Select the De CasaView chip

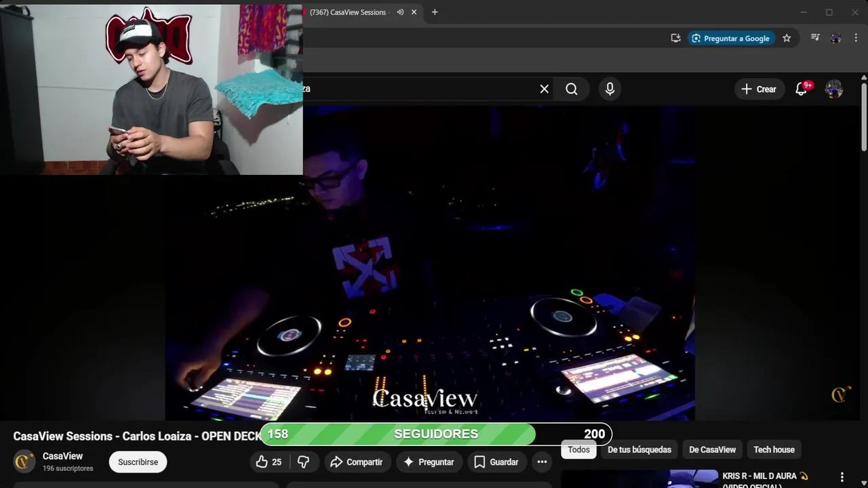712,450
